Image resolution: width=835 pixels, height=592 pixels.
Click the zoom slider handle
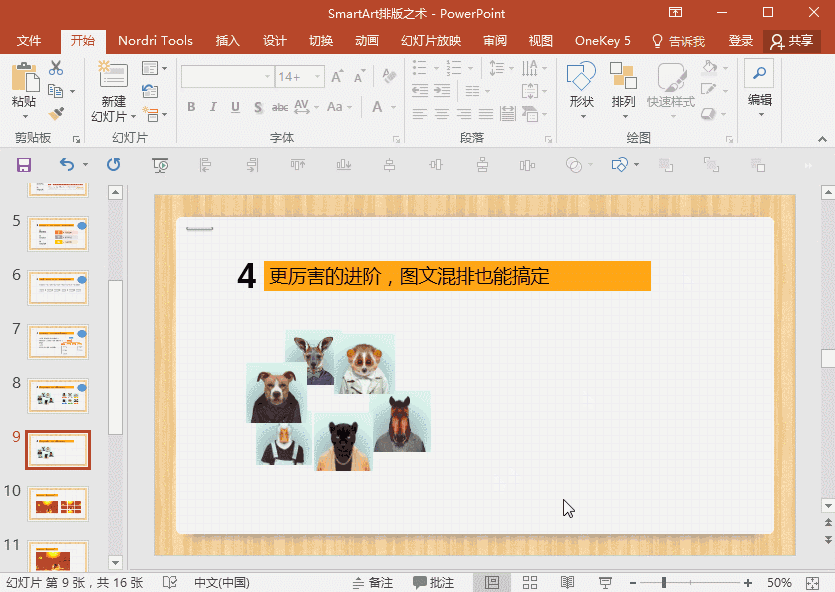click(664, 583)
